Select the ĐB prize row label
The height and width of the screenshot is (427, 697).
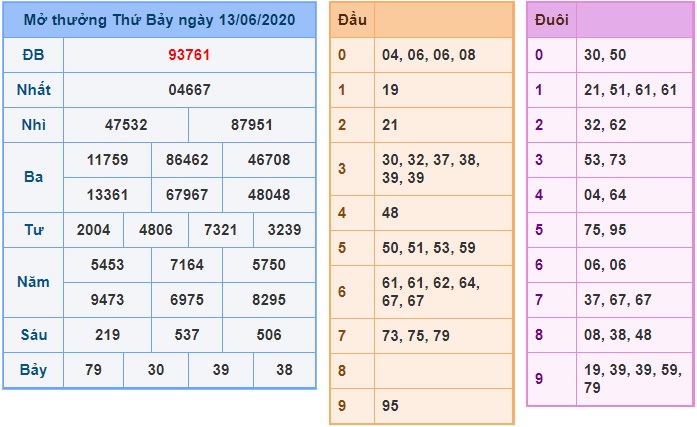(33, 55)
